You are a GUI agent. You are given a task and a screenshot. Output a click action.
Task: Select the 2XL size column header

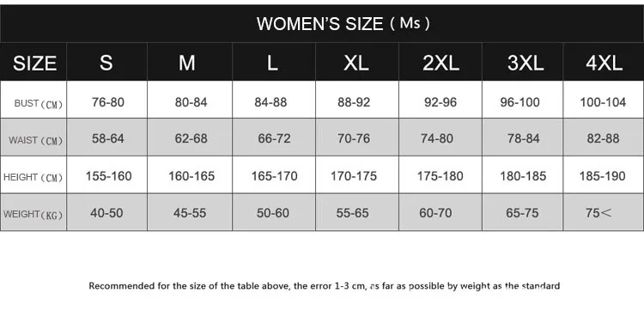[x=440, y=62]
